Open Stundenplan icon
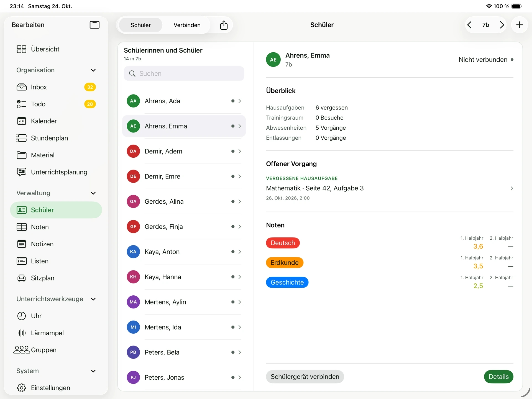 (21, 138)
